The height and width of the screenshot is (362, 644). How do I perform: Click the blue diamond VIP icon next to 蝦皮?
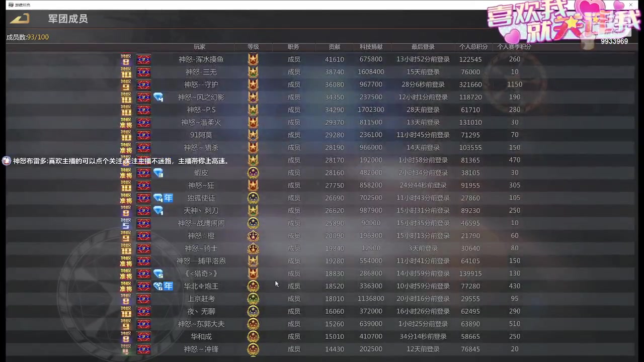click(158, 172)
